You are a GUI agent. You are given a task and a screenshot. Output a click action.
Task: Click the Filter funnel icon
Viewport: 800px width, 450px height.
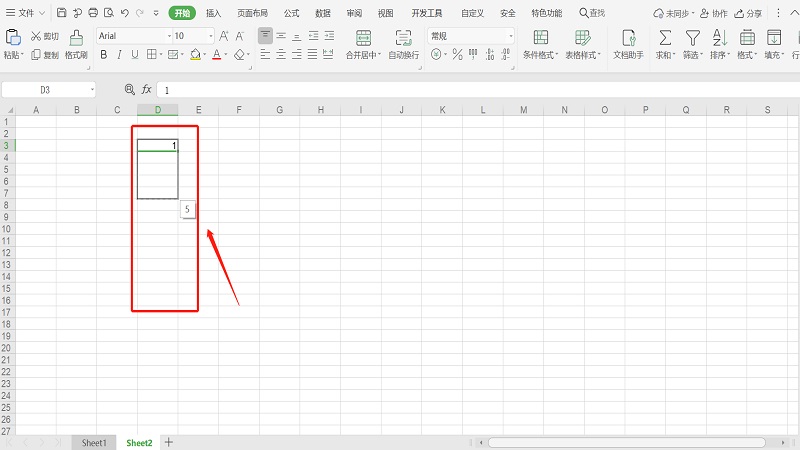pyautogui.click(x=692, y=37)
